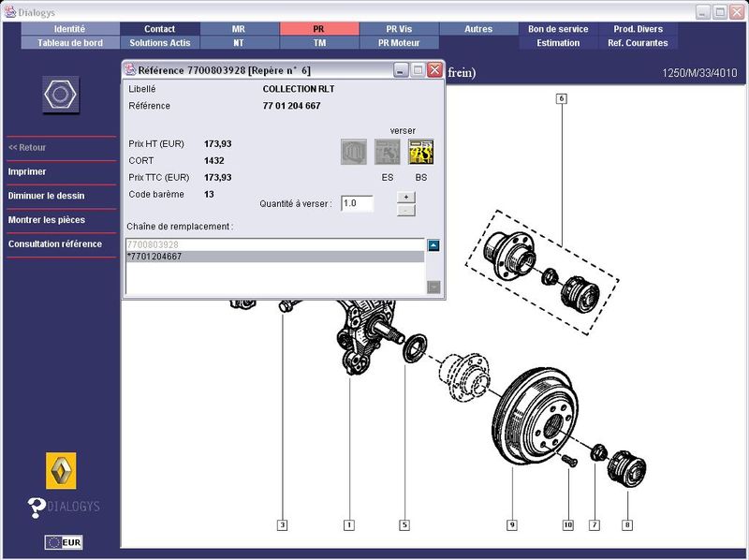
Task: Minimize the Référence dialog window
Action: point(402,69)
